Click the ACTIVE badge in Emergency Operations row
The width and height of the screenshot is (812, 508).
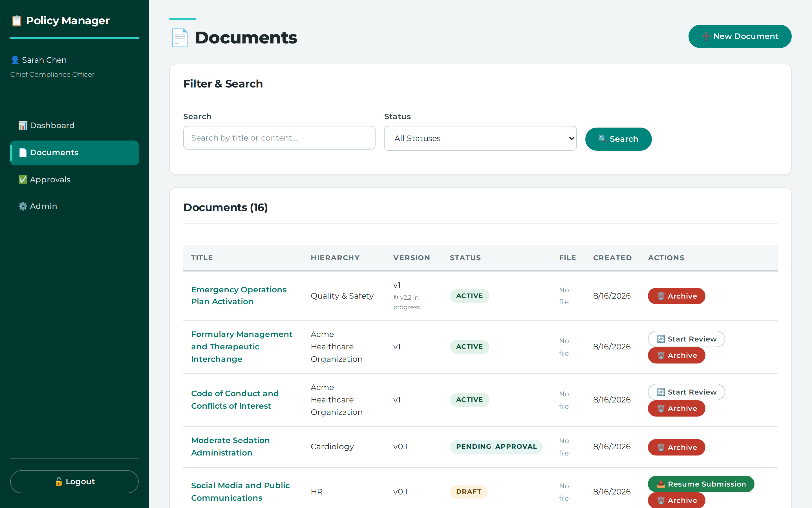[x=469, y=296]
